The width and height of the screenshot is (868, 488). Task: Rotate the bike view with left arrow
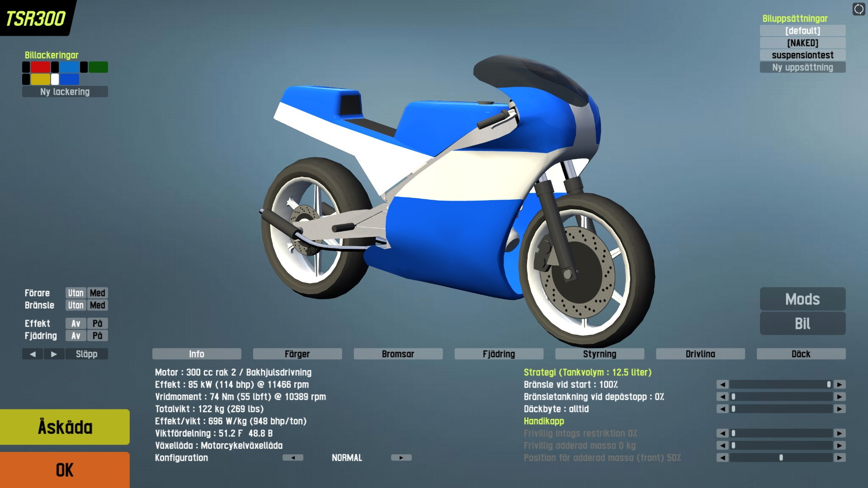[x=33, y=354]
